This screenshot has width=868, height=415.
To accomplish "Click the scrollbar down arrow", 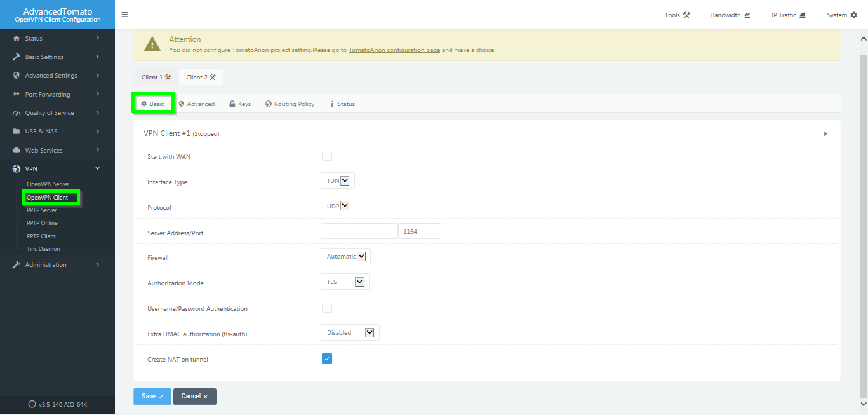I will click(862, 404).
